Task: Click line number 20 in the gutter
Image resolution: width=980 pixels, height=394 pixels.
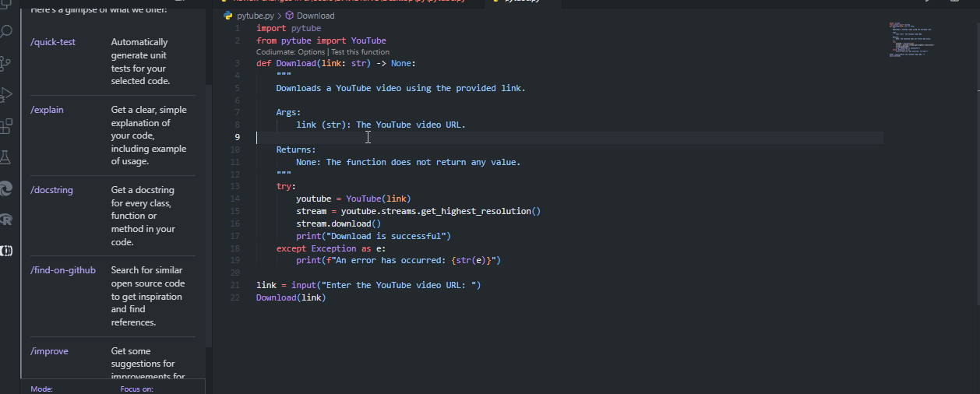Action: [x=236, y=273]
